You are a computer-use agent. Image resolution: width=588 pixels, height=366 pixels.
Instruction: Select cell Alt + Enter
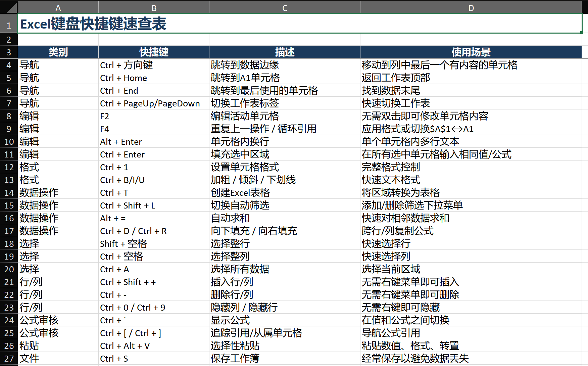pyautogui.click(x=154, y=141)
